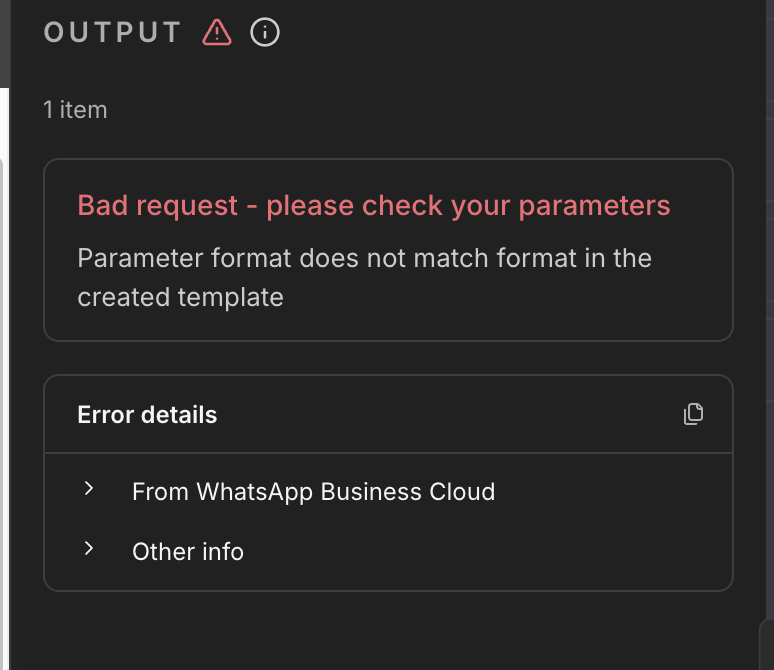
Task: Click empty space beside the Error details heading
Action: tap(450, 415)
